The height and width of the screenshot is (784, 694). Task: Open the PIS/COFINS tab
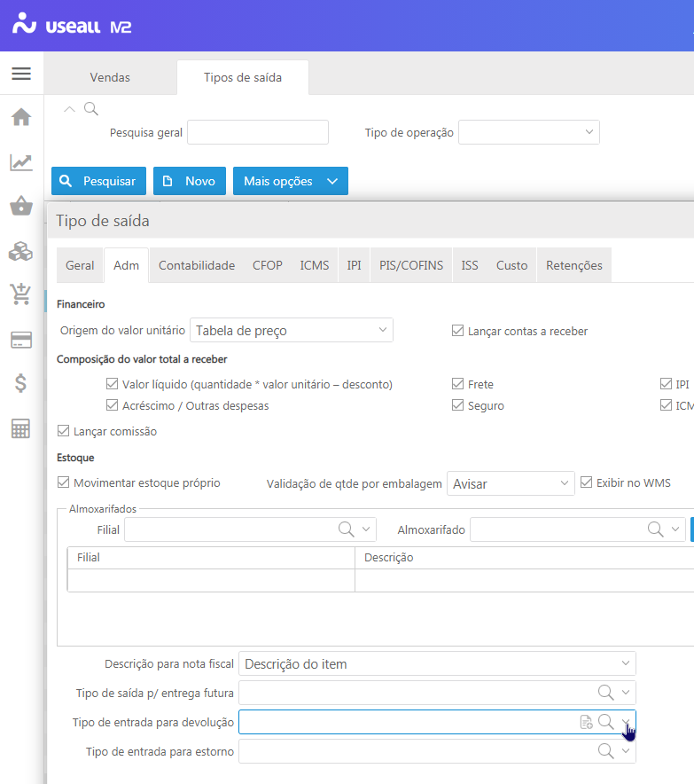[x=411, y=265]
